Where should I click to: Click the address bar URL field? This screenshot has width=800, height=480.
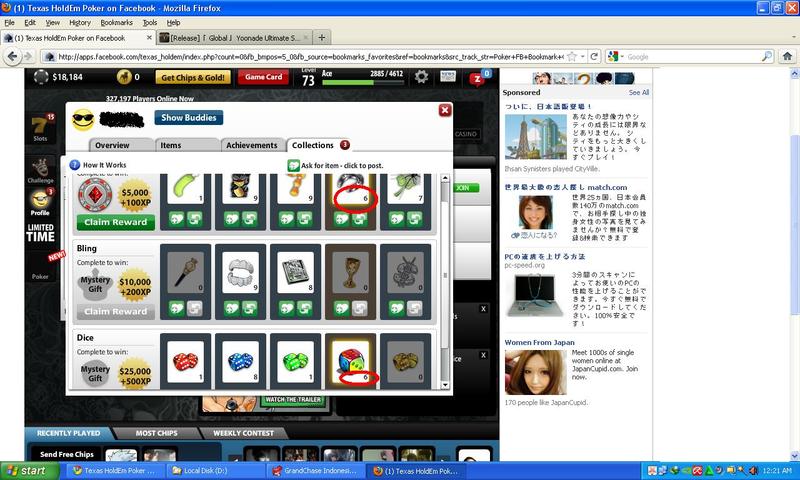pyautogui.click(x=310, y=57)
